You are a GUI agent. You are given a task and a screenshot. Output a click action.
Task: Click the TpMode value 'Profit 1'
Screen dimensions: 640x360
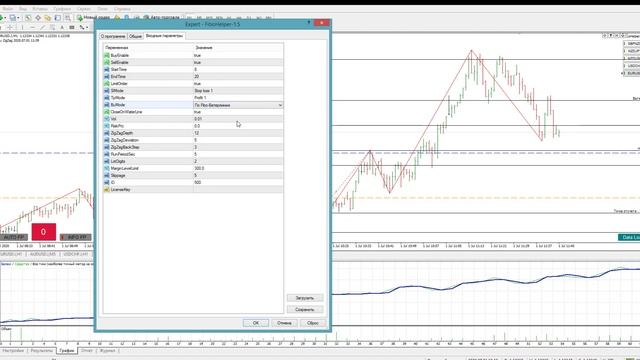pyautogui.click(x=200, y=98)
